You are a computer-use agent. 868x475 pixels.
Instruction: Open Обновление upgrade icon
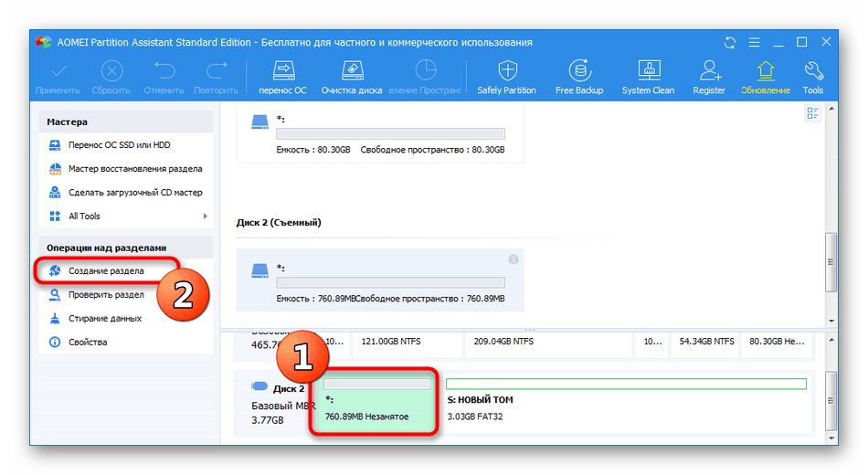pos(766,78)
